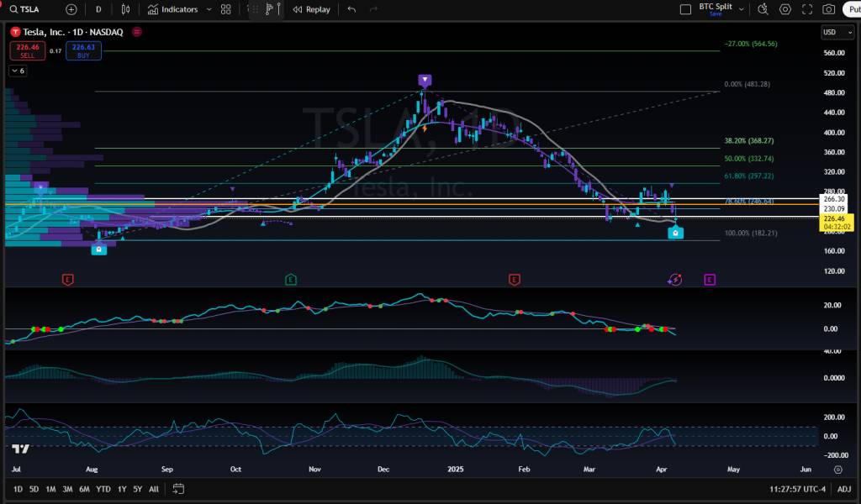Select the 1D date range
This screenshot has width=861, height=504.
click(x=18, y=489)
